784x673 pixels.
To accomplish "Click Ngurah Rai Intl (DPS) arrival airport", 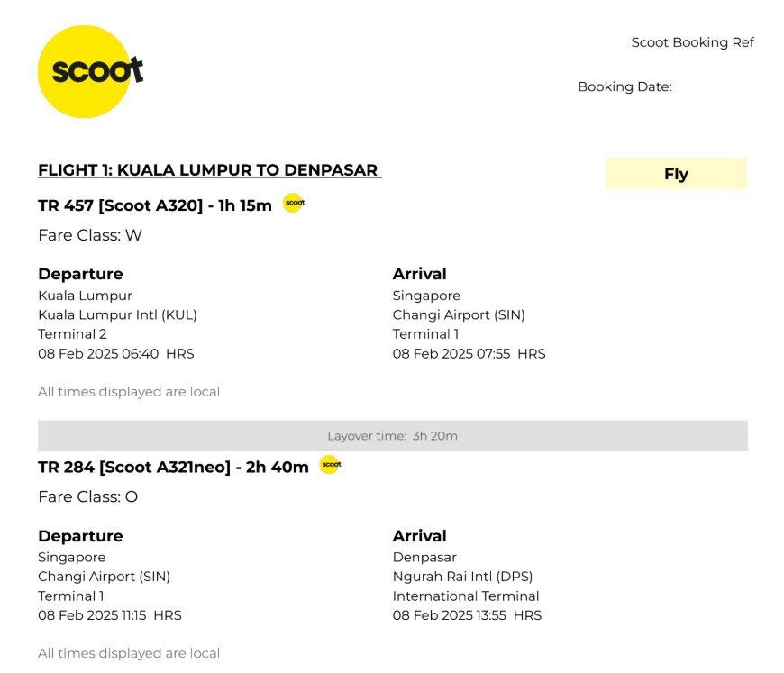I will point(462,577).
